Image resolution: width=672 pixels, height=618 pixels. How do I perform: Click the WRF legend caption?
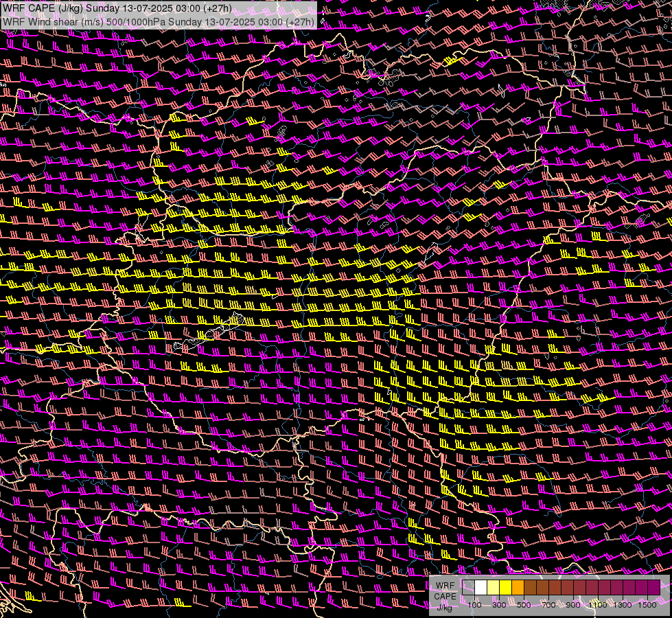tap(445, 586)
